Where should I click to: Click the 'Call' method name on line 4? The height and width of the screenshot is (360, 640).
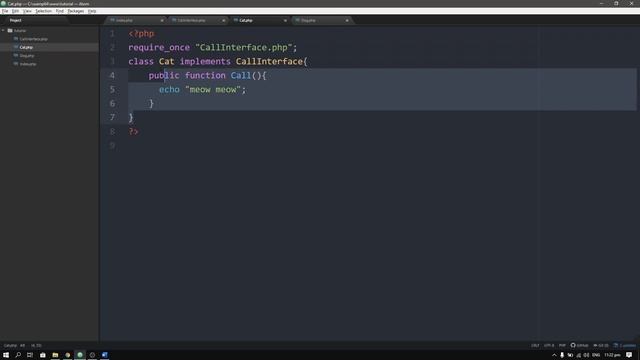[x=241, y=76]
